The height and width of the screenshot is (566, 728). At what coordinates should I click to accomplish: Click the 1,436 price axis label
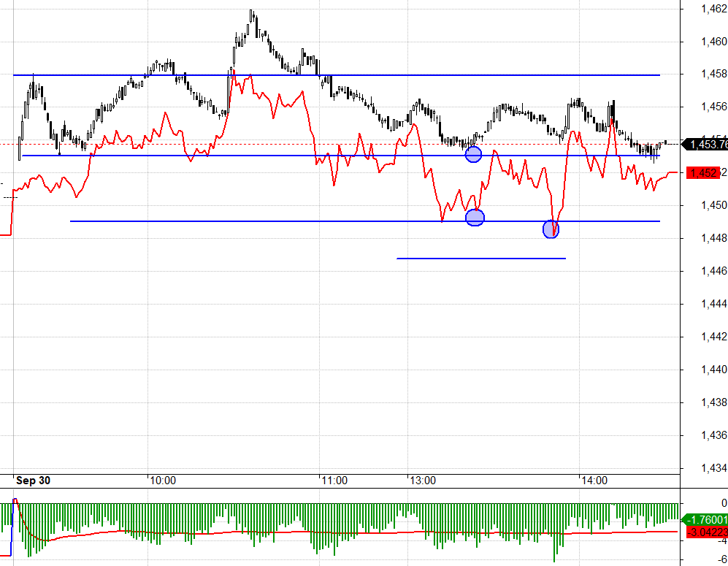[714, 435]
